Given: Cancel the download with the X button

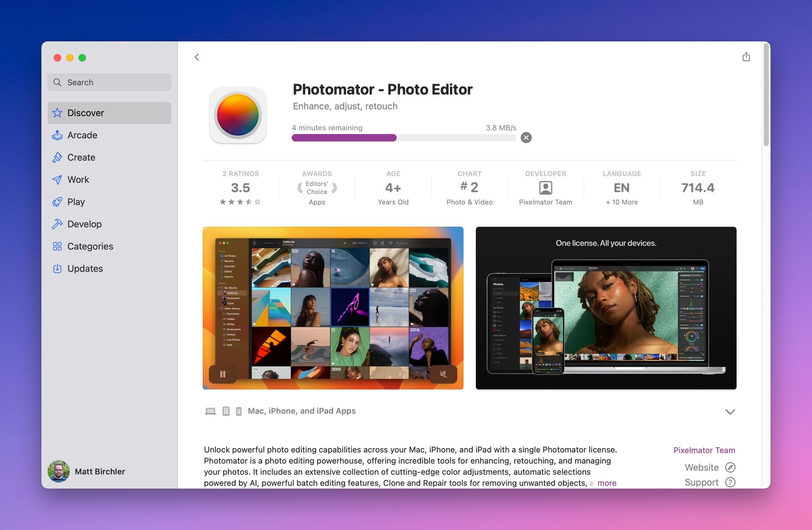Looking at the screenshot, I should click(x=526, y=138).
